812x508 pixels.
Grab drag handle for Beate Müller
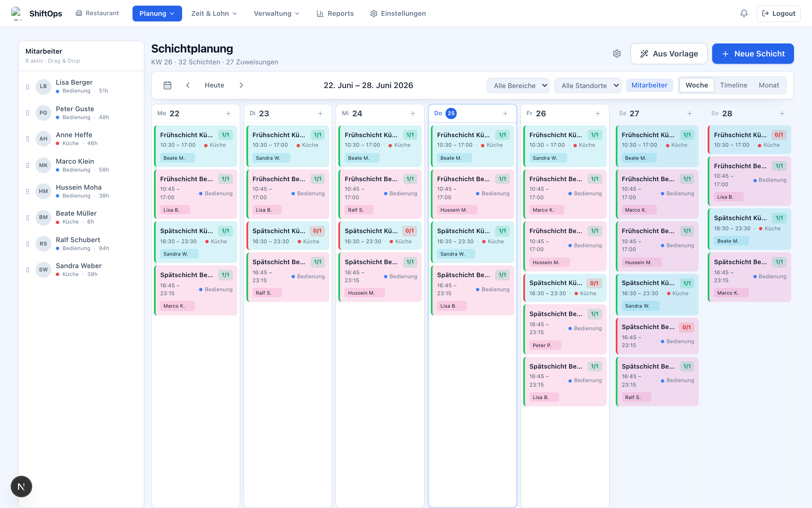click(28, 218)
